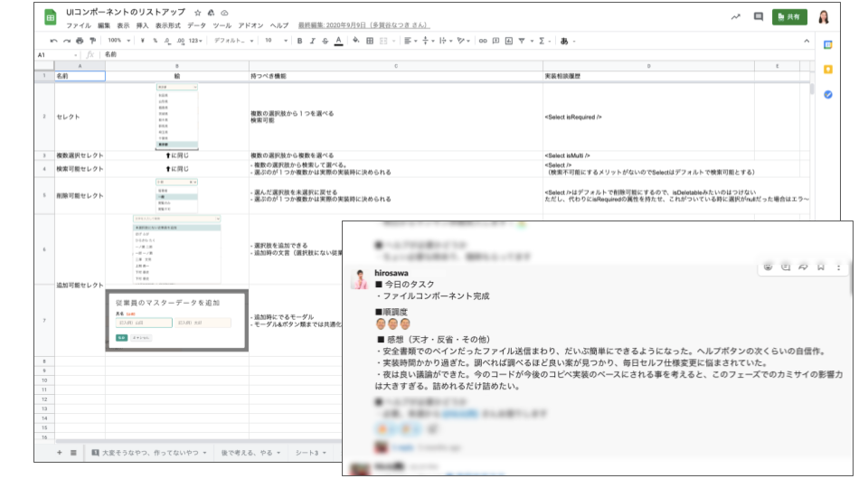Viewport: 868px width, 488px height.
Task: Open the vertical align dropdown
Action: coord(428,41)
